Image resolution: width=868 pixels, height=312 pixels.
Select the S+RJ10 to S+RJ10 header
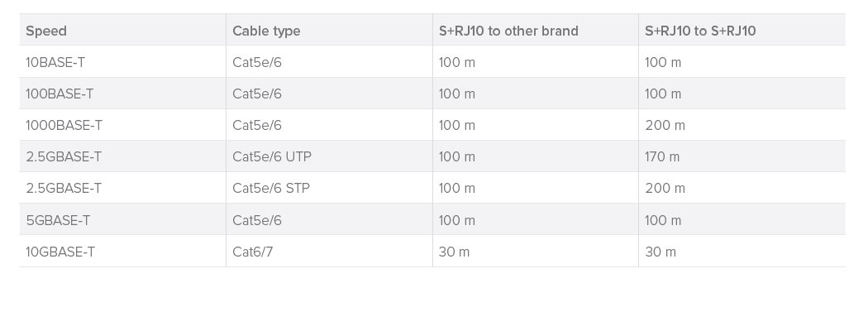pyautogui.click(x=700, y=31)
